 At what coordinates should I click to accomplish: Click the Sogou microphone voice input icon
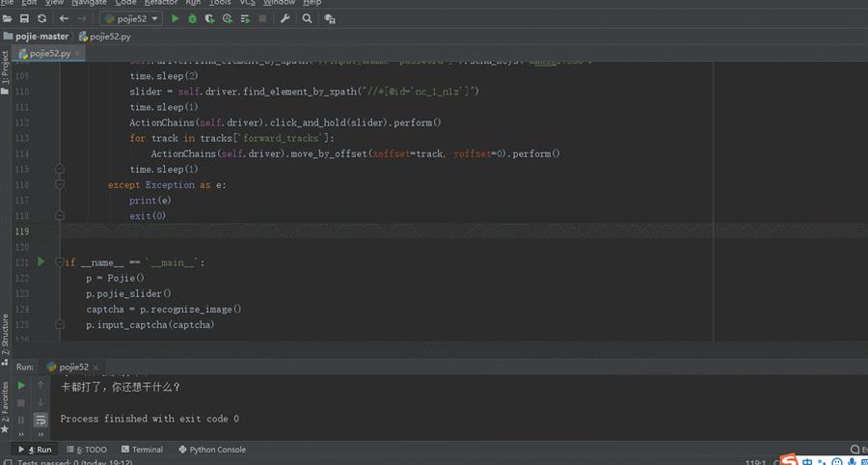(851, 462)
